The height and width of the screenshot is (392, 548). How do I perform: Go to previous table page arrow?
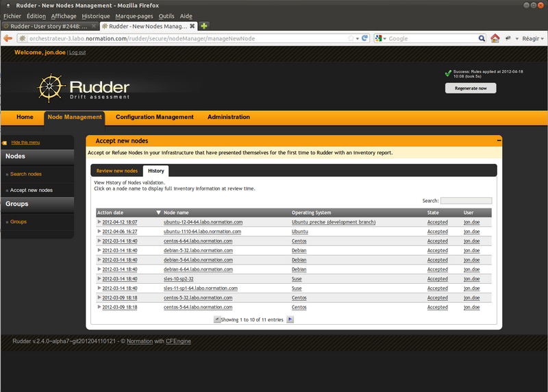click(216, 319)
